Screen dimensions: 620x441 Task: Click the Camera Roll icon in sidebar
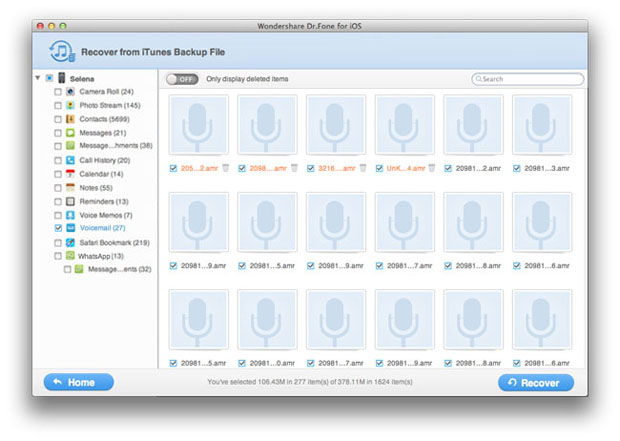70,92
